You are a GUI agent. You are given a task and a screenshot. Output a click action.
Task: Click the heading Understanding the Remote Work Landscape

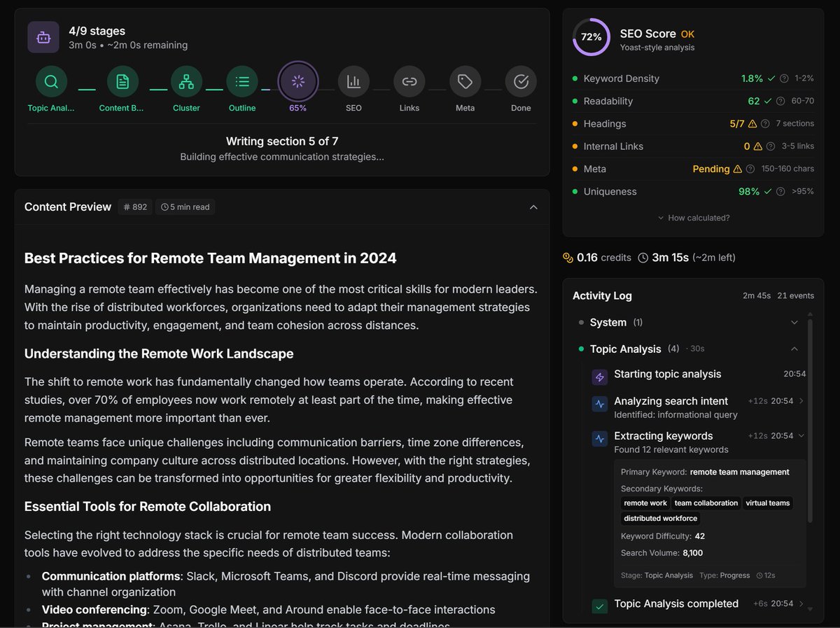pos(159,354)
